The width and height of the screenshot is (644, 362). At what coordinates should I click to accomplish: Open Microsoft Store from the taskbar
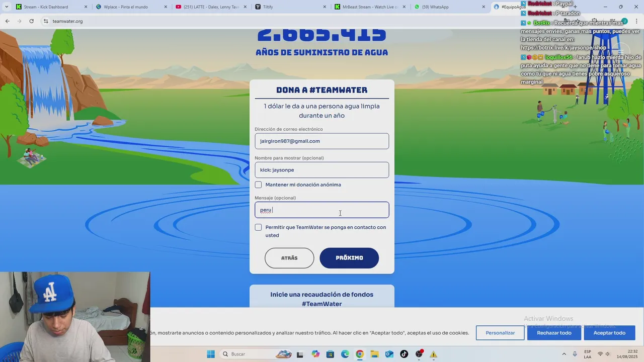click(x=330, y=354)
